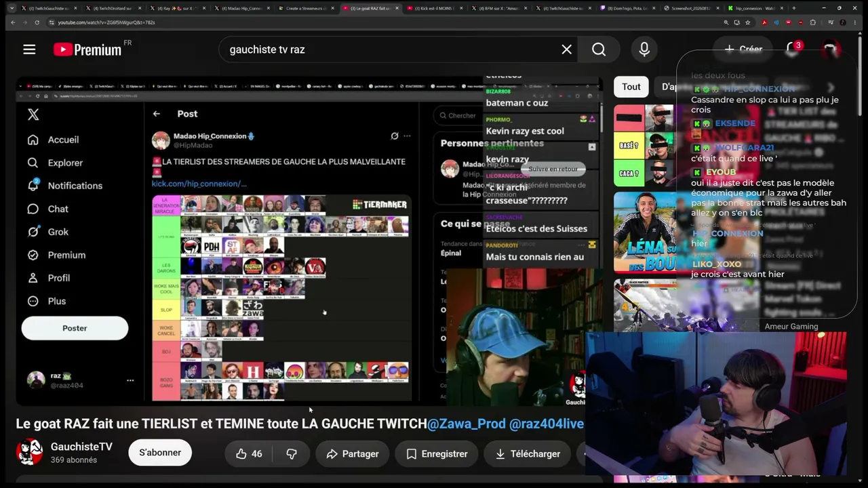Click Chat in the X sidebar

pos(47,209)
